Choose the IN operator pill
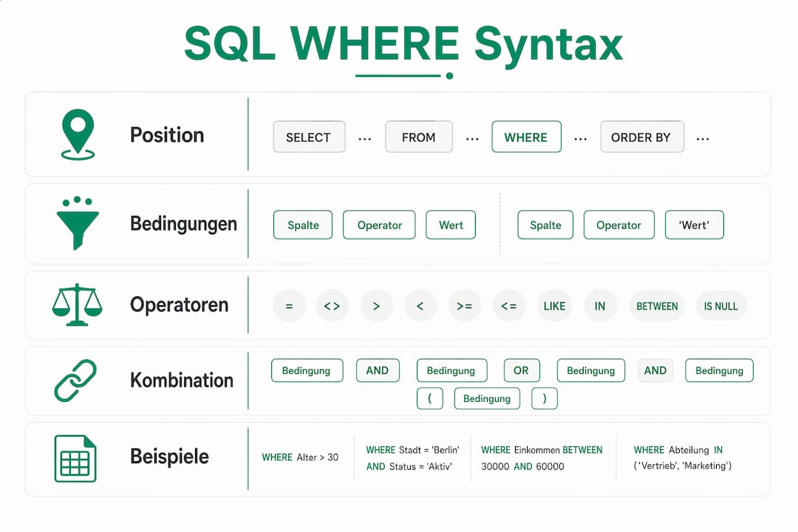The image size is (798, 532). click(600, 306)
